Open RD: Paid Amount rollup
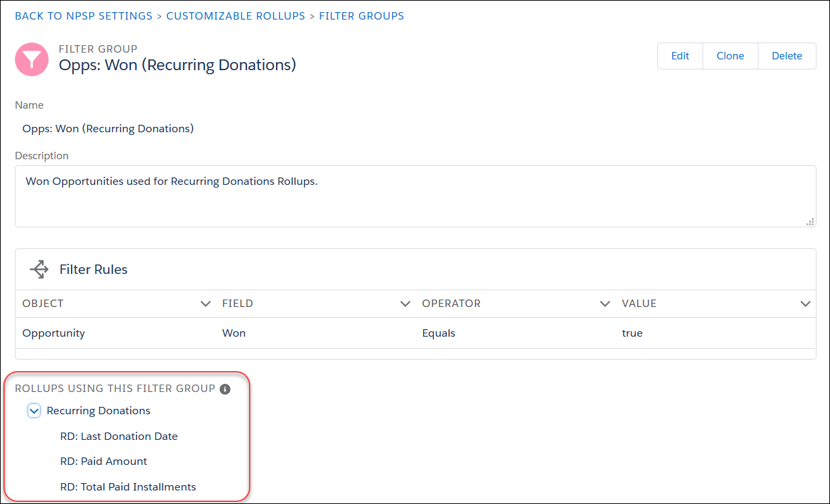The height and width of the screenshot is (504, 830). click(x=103, y=461)
